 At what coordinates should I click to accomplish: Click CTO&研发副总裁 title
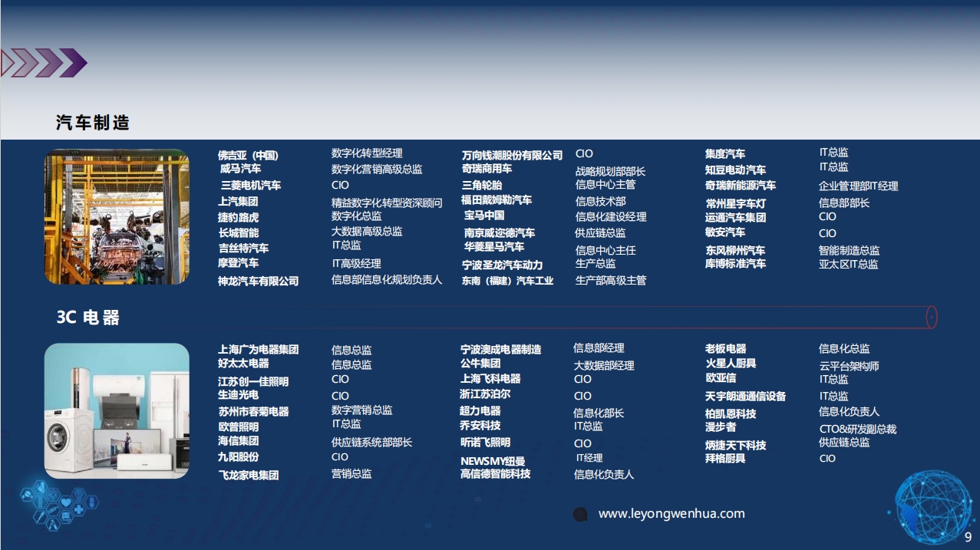(857, 430)
